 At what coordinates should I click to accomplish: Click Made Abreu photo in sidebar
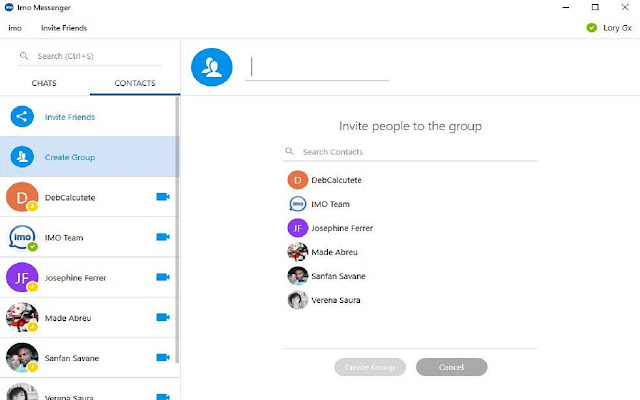click(22, 317)
